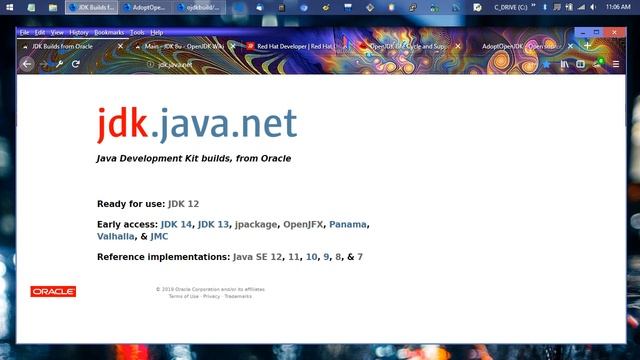Open Trademarks footer link
The image size is (640, 360).
[238, 296]
